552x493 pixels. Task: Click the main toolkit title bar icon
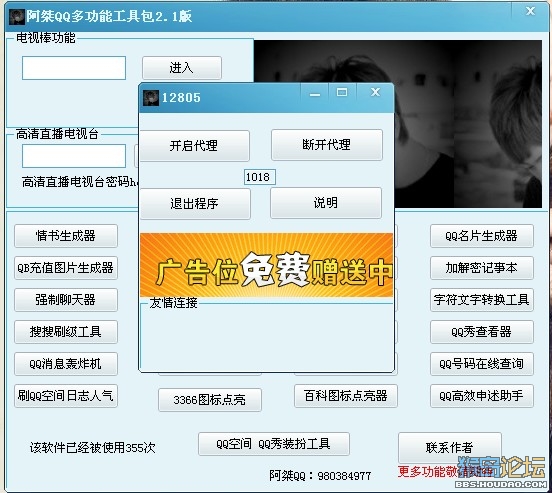point(17,17)
